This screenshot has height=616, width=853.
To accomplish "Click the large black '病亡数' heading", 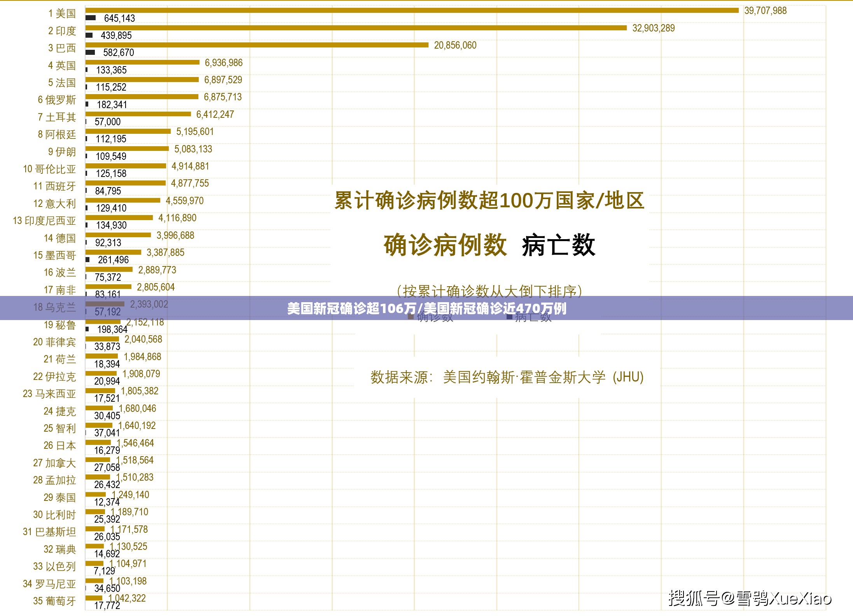I will coord(558,245).
